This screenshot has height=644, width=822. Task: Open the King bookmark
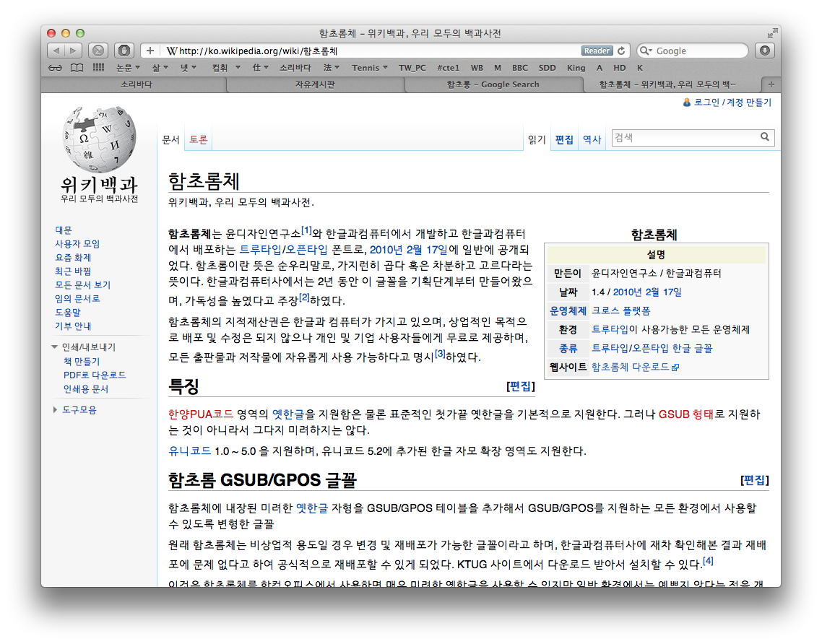(576, 68)
